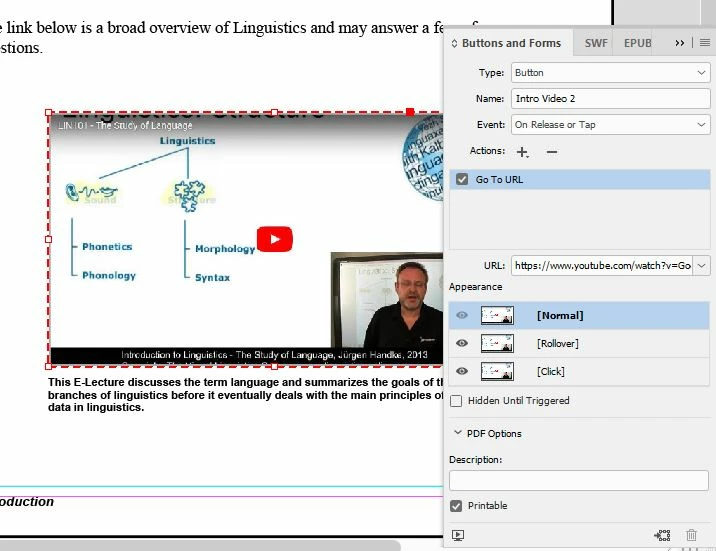Click the 'Phonetics' label in the video image
This screenshot has height=551, width=716.
pyautogui.click(x=107, y=247)
